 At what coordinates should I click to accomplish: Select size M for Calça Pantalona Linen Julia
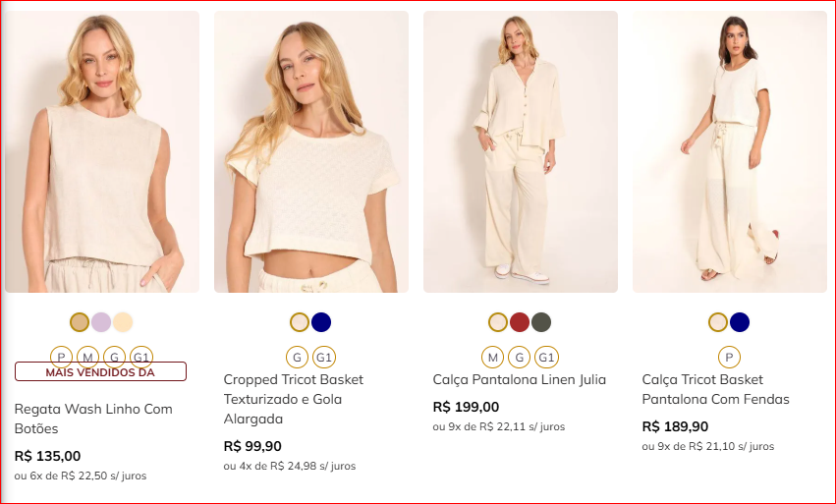click(493, 357)
